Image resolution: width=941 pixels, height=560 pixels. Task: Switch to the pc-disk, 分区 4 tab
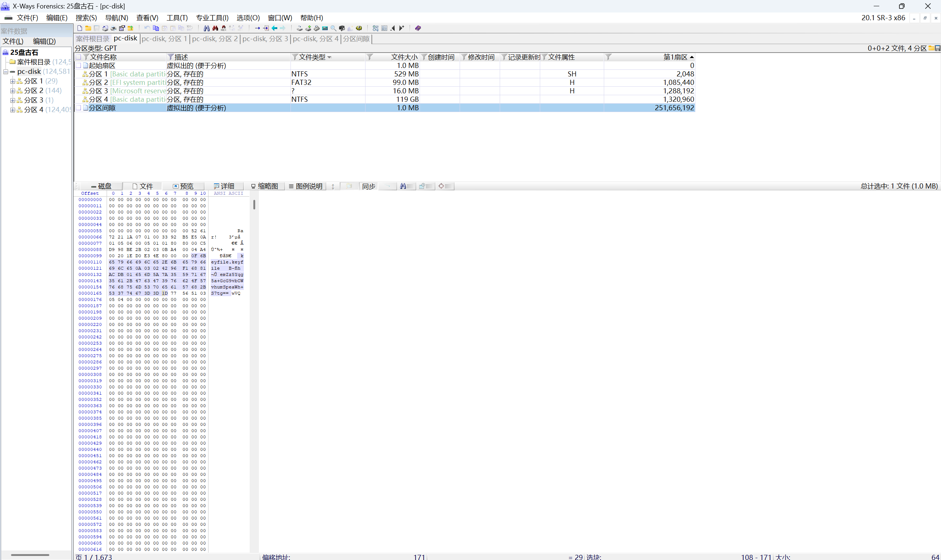pos(316,39)
